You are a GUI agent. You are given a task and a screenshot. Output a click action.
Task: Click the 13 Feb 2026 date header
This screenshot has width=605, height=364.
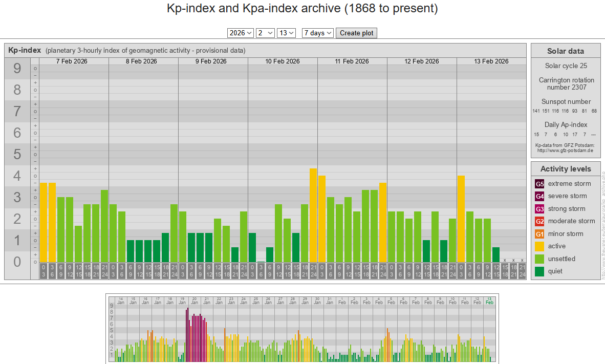coord(491,61)
